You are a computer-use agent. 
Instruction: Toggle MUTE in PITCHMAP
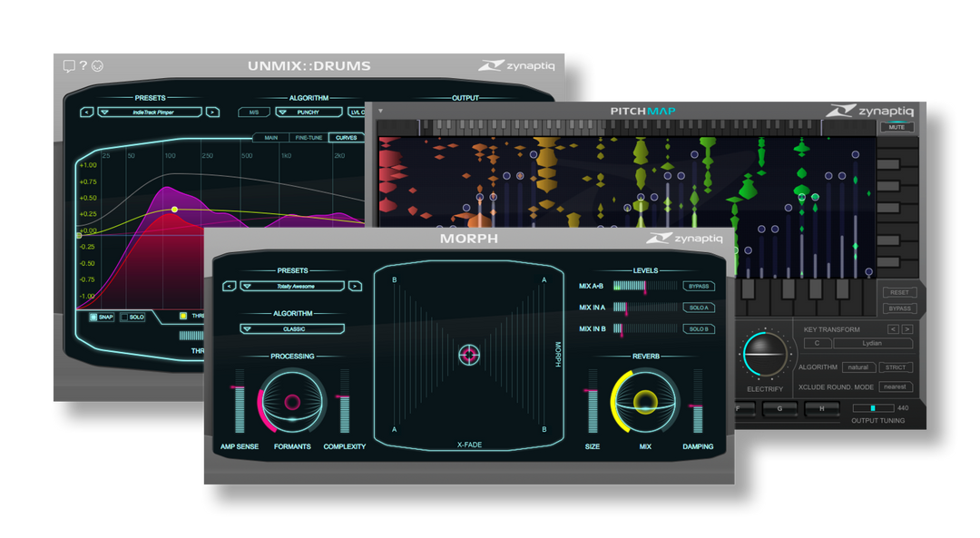pos(897,127)
